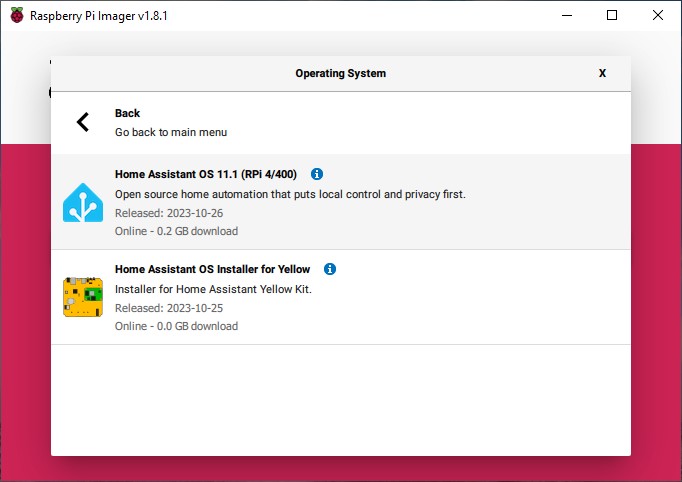This screenshot has width=682, height=482.
Task: Click the back chevron arrow icon
Action: click(x=83, y=122)
